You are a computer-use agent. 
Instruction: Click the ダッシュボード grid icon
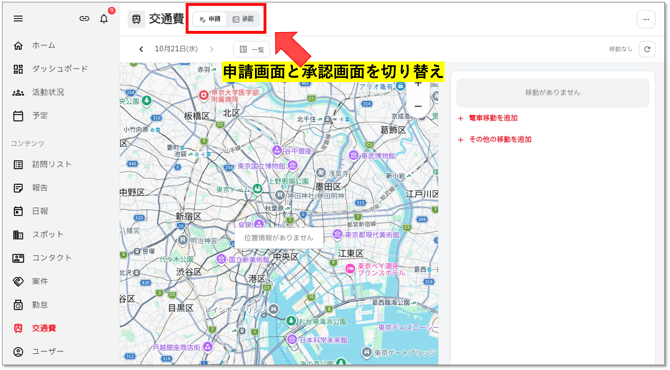(x=18, y=69)
